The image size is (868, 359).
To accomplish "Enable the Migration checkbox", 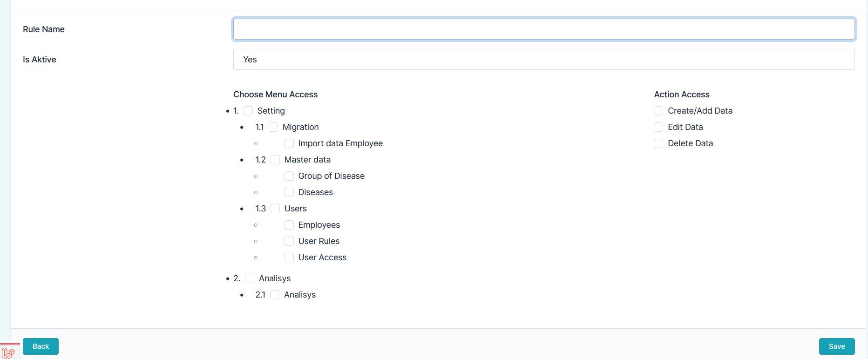I will [x=273, y=127].
